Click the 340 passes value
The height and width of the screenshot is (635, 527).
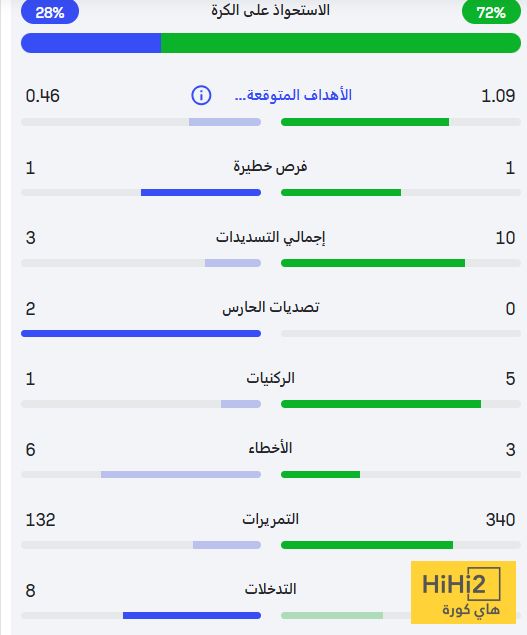500,520
